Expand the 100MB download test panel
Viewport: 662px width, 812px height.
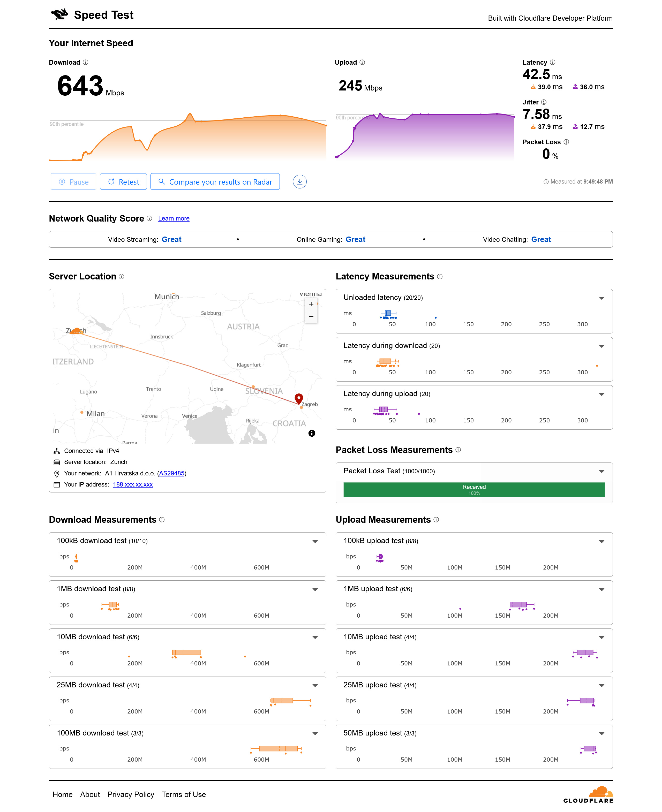[x=315, y=733]
